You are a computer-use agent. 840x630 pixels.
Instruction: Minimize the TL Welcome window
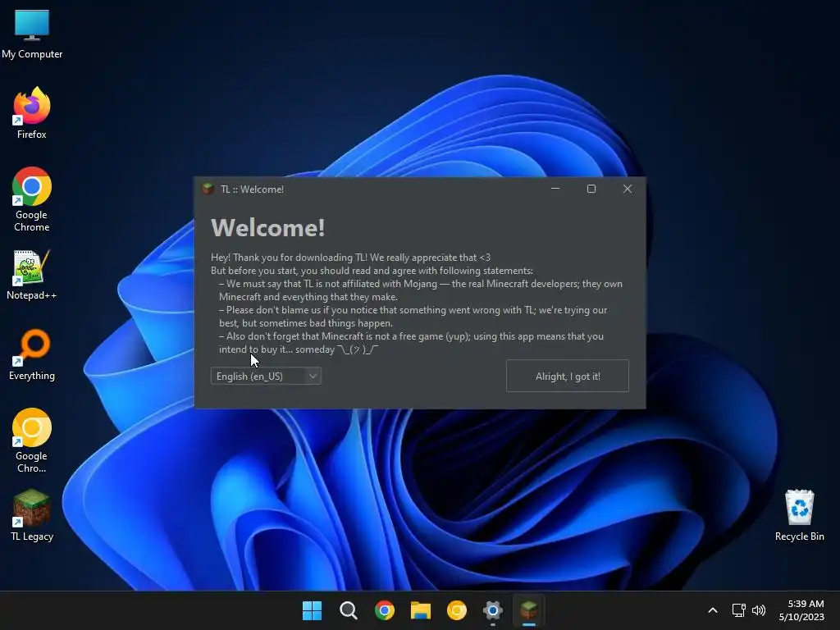click(555, 189)
